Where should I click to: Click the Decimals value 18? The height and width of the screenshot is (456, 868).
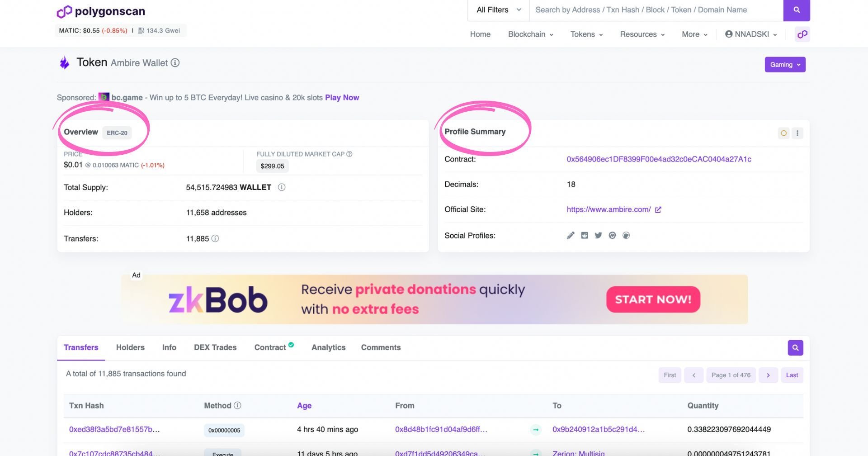571,184
